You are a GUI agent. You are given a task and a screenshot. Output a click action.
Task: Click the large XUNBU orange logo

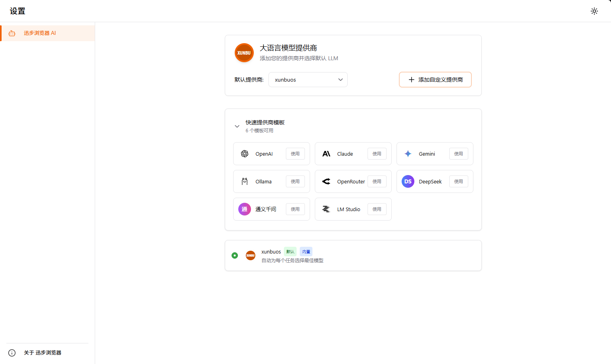pos(244,53)
